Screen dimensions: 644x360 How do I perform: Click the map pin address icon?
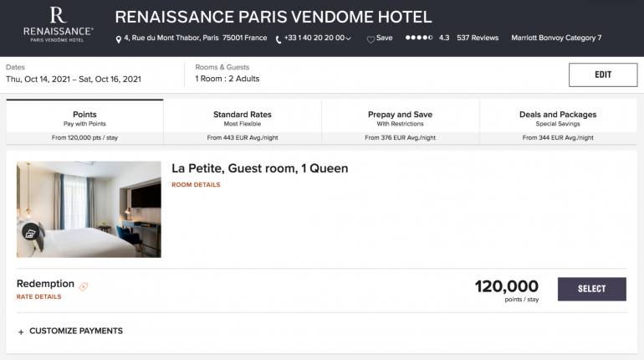(119, 39)
